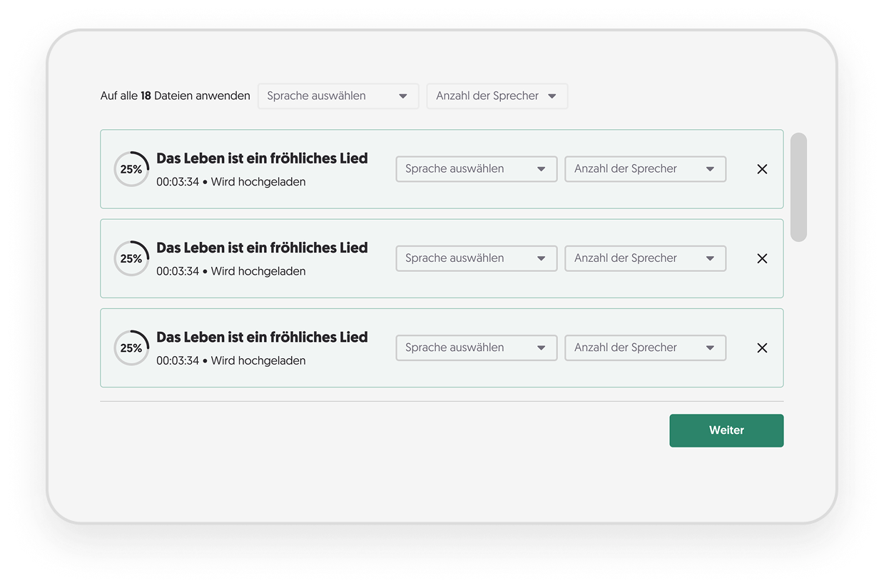Open the global Sprache auswählen dropdown
The height and width of the screenshot is (588, 884).
(337, 96)
